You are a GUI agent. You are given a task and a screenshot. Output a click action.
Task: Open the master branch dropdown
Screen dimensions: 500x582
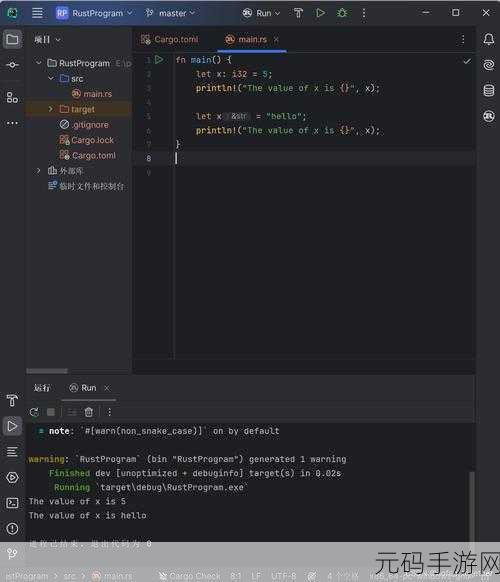click(170, 13)
